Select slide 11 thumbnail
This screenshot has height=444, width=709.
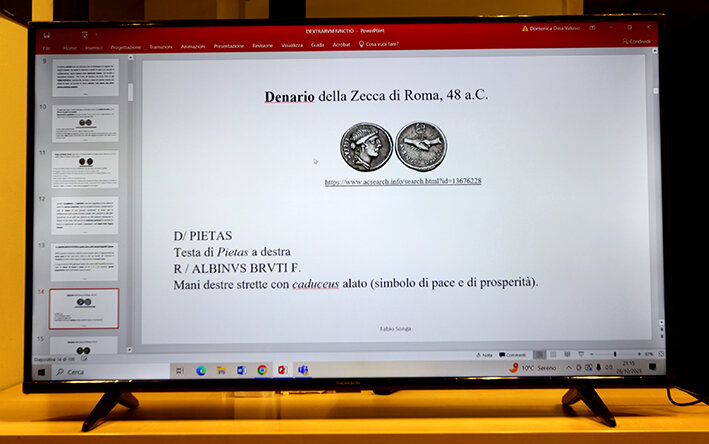(85, 169)
